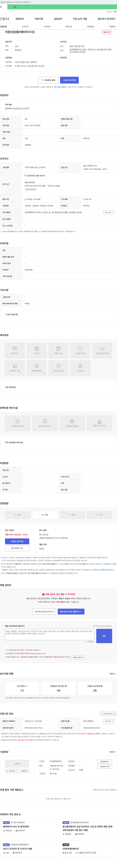Viewport: 117px width, 868px height.
Task: Click the company LOGO placeholder image
Action: click(17, 764)
